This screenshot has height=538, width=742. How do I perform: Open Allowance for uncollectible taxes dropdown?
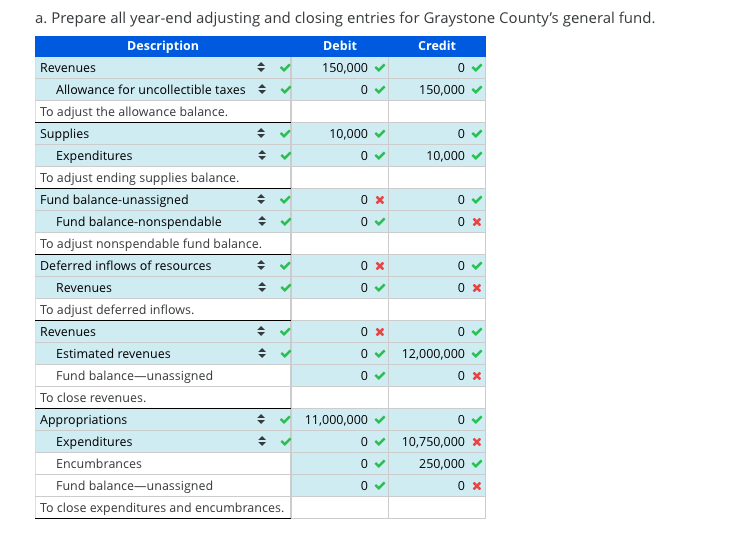(x=262, y=89)
